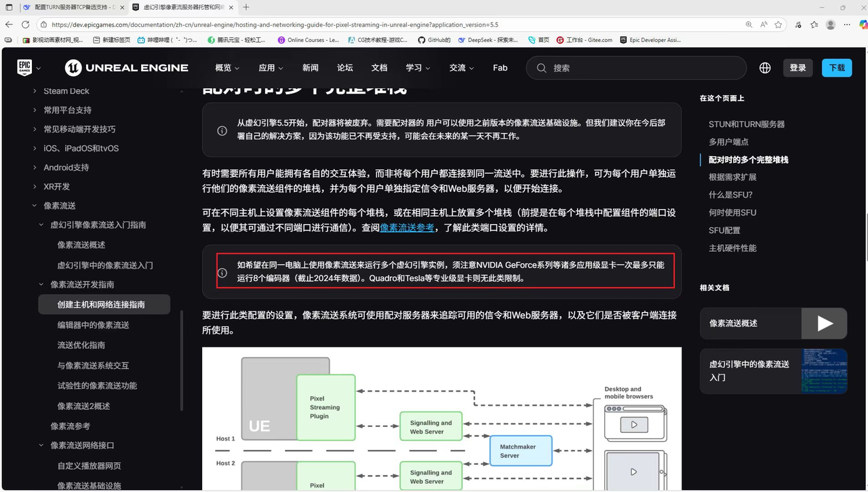Viewport: 868px width, 492px height.
Task: Play the 像素流送概述 video
Action: click(x=825, y=324)
